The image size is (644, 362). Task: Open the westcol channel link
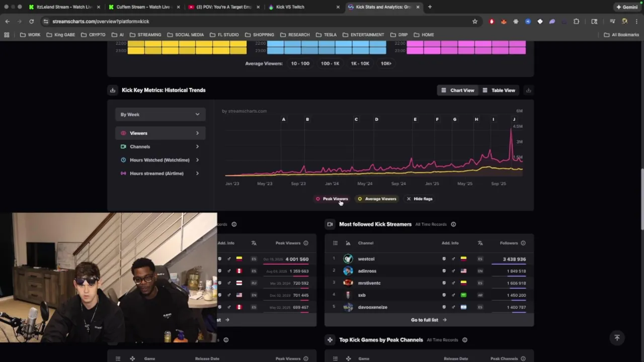366,259
